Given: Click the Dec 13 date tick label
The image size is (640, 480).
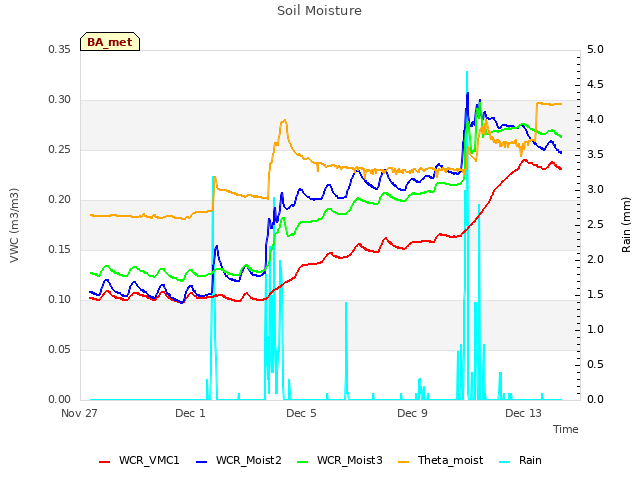Looking at the screenshot, I should click(523, 413).
